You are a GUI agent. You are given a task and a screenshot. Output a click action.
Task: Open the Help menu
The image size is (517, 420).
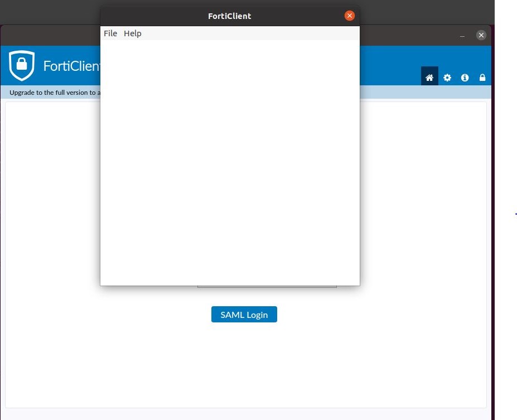pyautogui.click(x=132, y=33)
